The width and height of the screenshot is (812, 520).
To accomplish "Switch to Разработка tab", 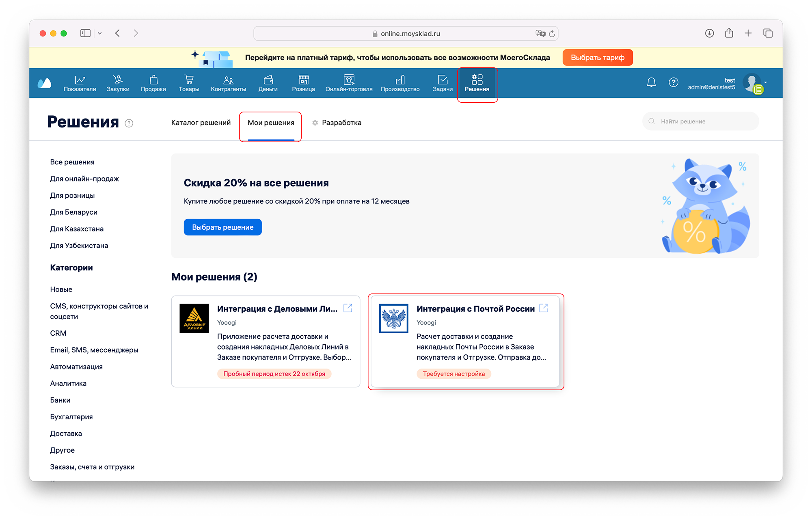I will [341, 123].
